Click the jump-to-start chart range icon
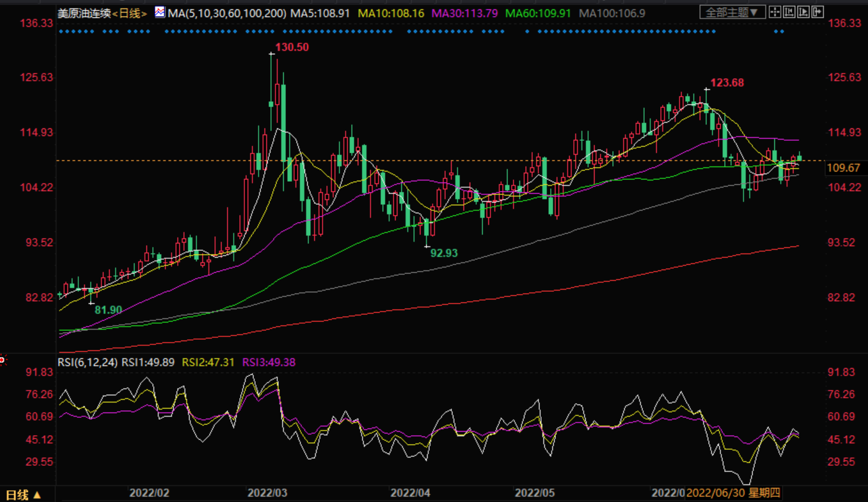Screen dimensions: 868x502 click(x=789, y=12)
